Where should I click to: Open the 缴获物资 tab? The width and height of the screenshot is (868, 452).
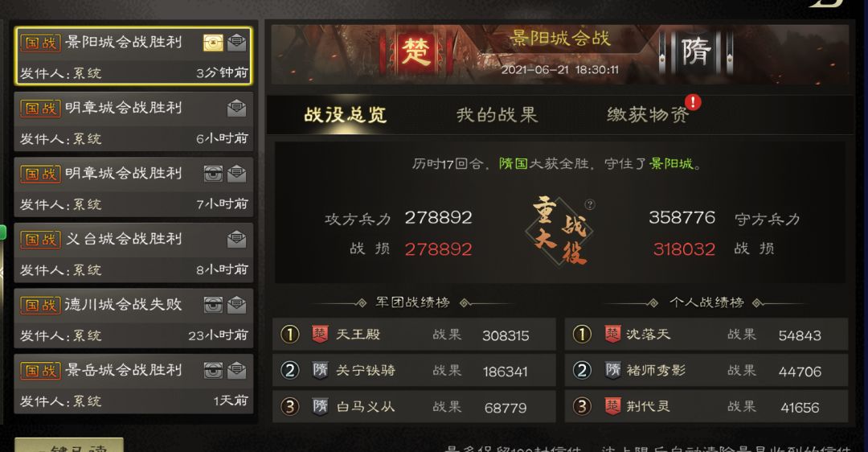click(648, 115)
